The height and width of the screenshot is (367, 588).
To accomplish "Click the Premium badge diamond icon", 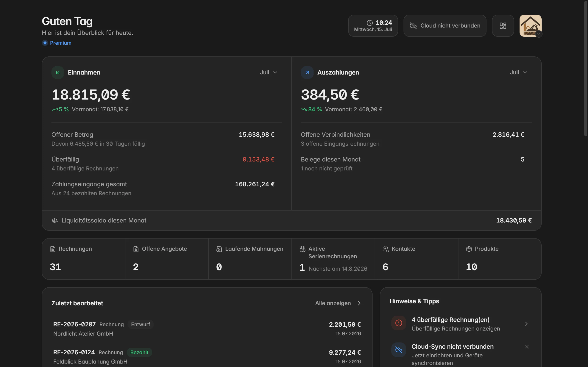I will [x=45, y=43].
